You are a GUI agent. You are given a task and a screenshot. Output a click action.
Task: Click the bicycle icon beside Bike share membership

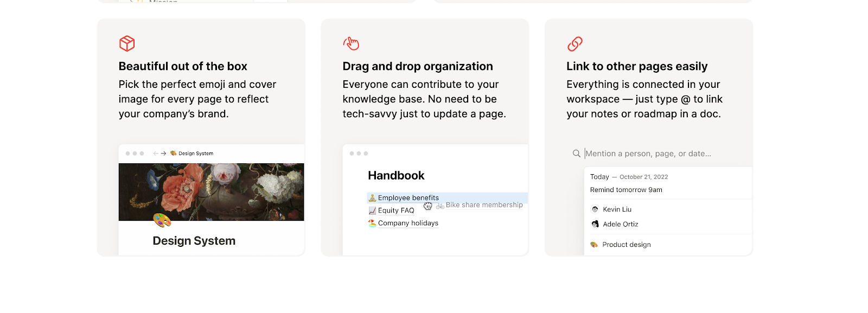tap(440, 206)
